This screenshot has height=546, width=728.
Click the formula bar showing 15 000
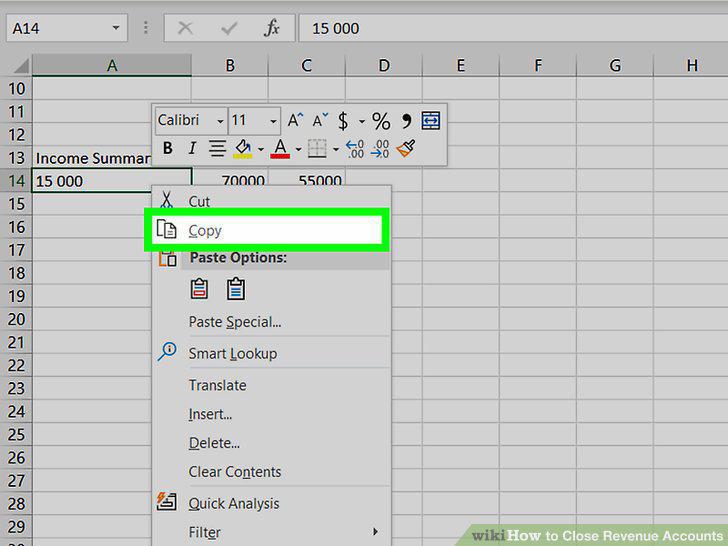(x=513, y=28)
